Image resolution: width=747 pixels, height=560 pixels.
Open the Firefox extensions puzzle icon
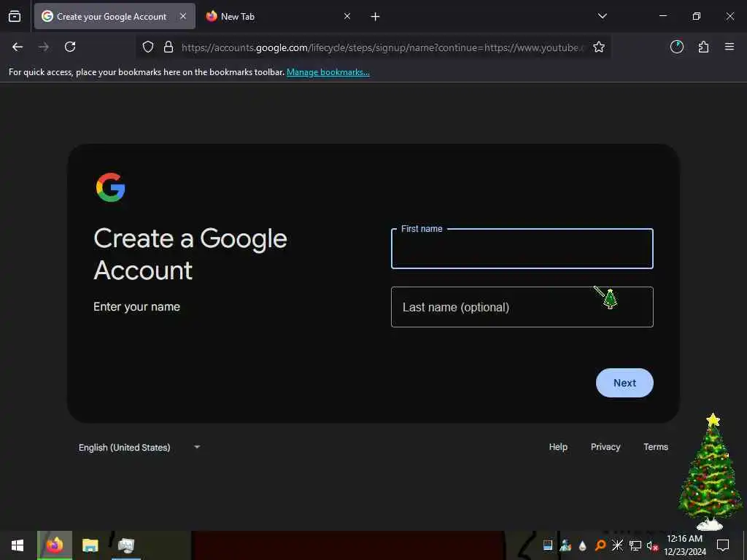[703, 47]
